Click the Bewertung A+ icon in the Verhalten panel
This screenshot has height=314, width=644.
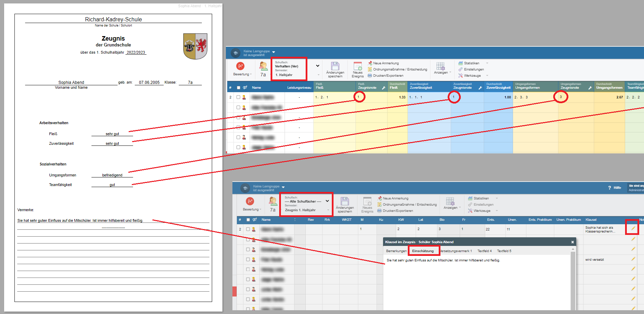[x=240, y=66]
